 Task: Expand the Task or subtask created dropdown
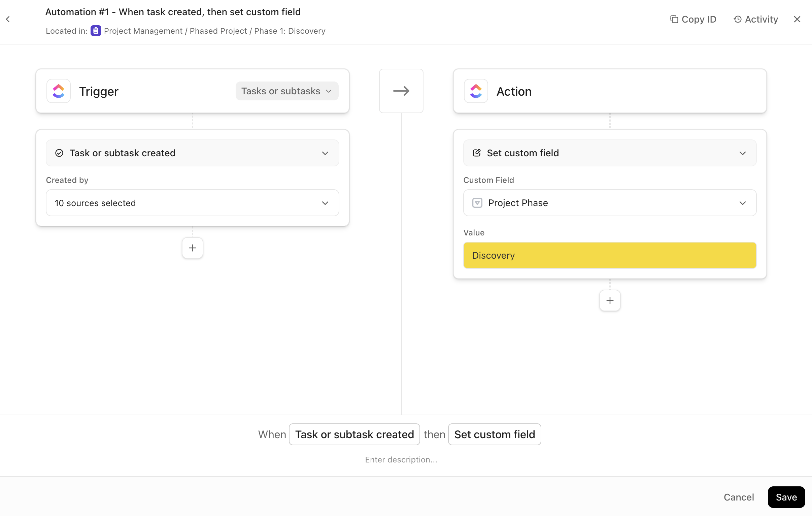[325, 153]
